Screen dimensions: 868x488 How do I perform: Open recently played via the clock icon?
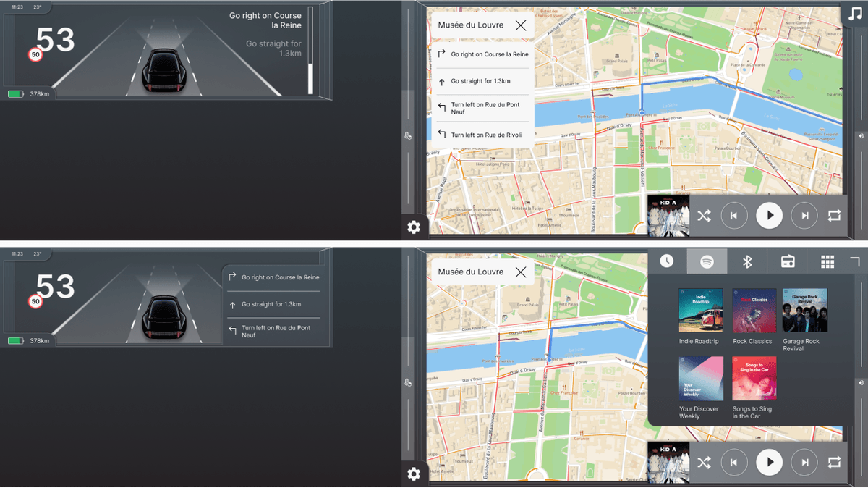point(668,261)
